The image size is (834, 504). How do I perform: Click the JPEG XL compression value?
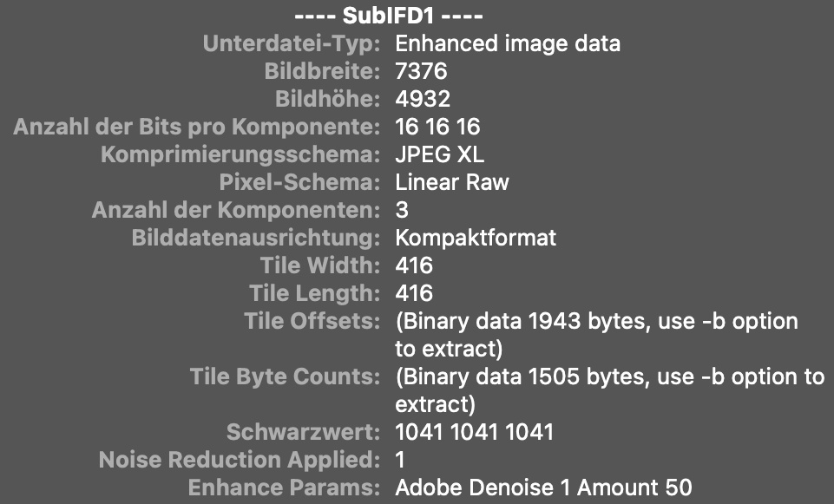click(x=439, y=154)
